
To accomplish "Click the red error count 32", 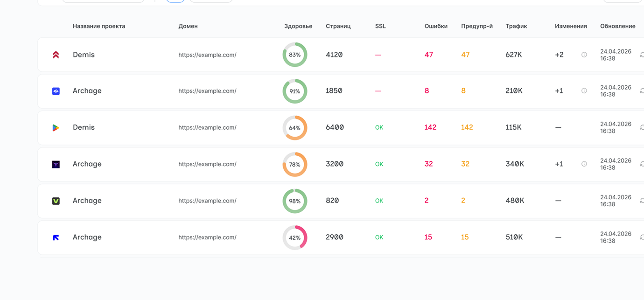I will [x=428, y=164].
